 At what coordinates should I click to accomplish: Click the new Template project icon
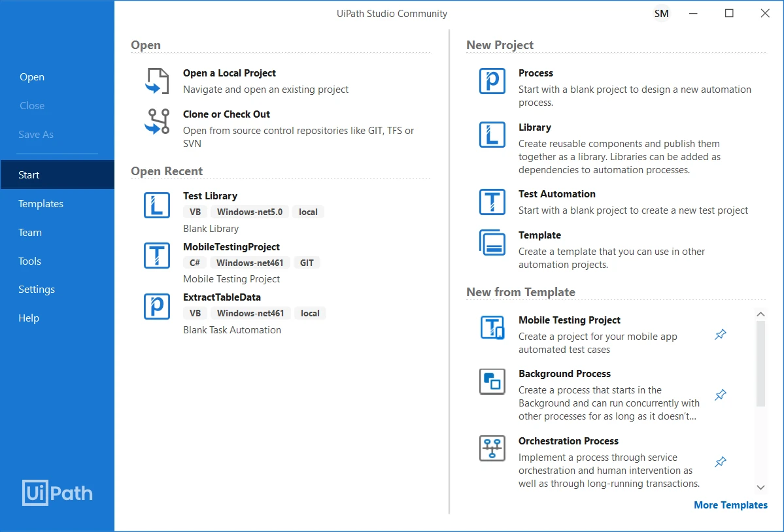click(x=492, y=242)
